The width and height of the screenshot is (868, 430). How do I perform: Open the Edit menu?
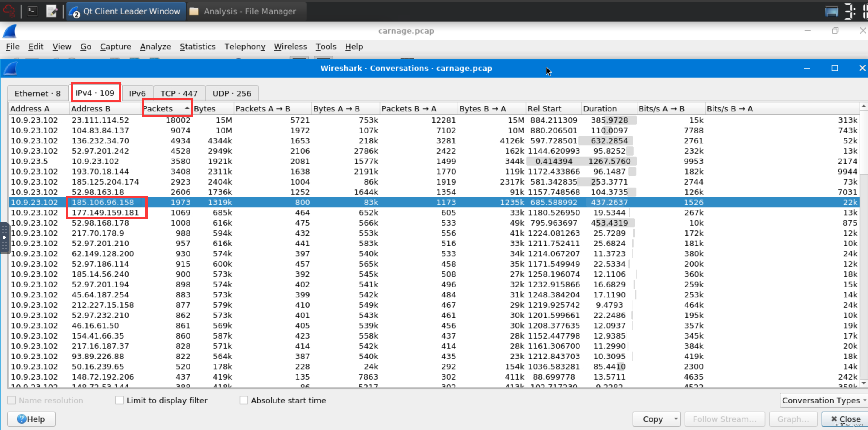tap(36, 47)
